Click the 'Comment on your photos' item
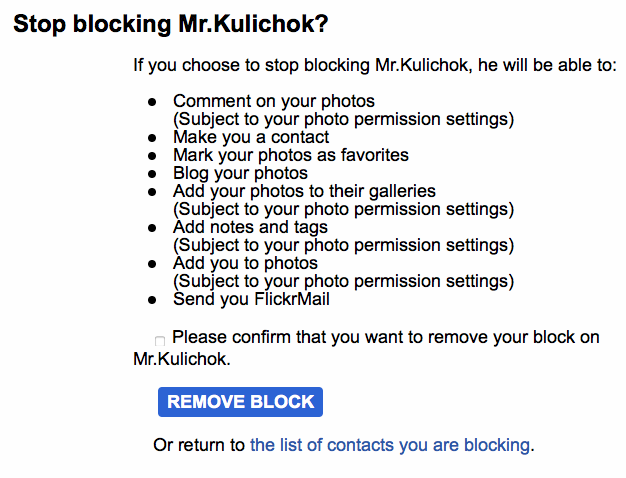This screenshot has height=478, width=626. [x=274, y=101]
